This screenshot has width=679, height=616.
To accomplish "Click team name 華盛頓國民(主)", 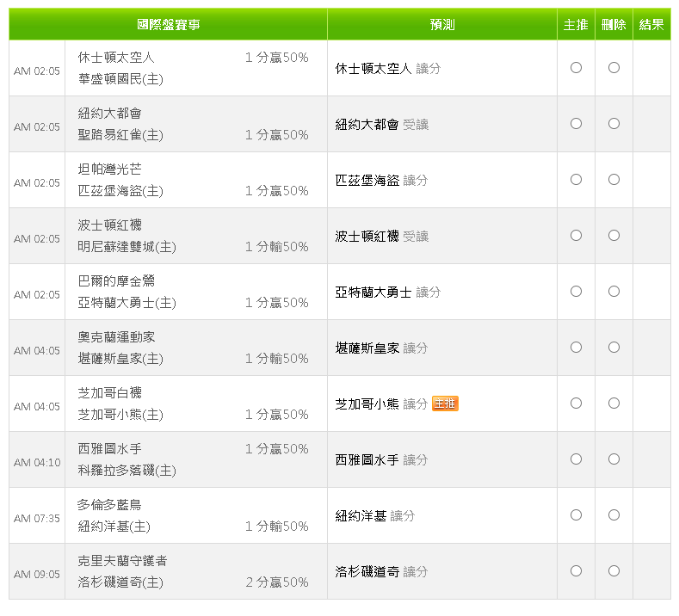I will [x=120, y=79].
